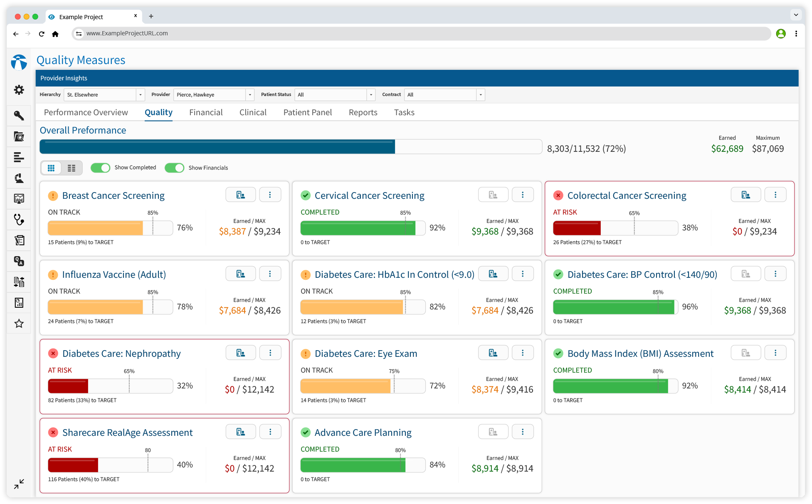This screenshot has height=504, width=812.
Task: Click the Advance Care Planning measure title
Action: [363, 432]
